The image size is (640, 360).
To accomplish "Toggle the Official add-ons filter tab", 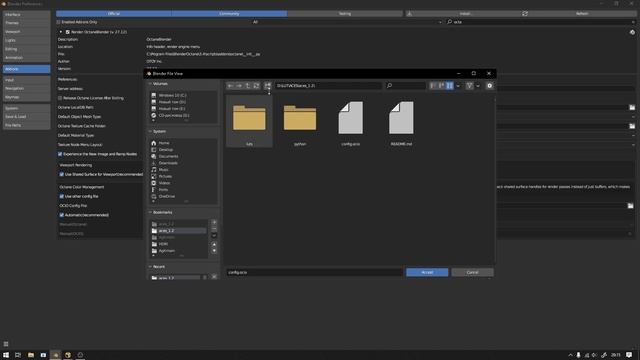I will (x=114, y=13).
